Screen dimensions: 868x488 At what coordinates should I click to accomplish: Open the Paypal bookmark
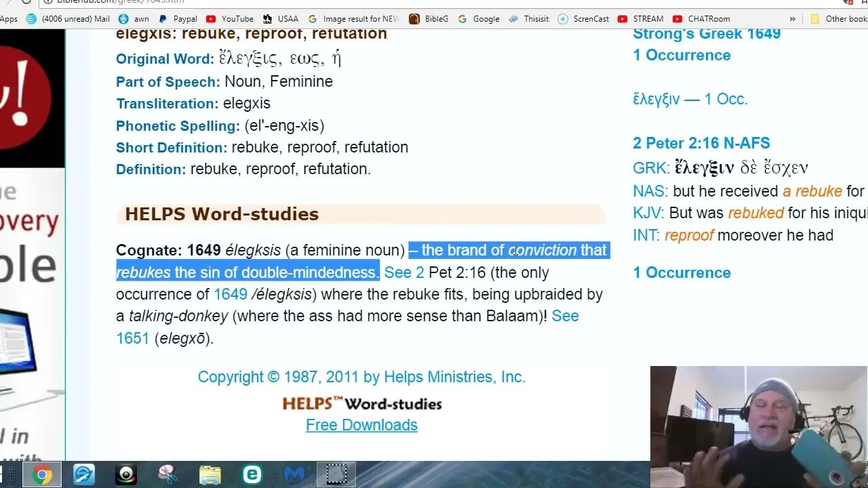(x=177, y=19)
